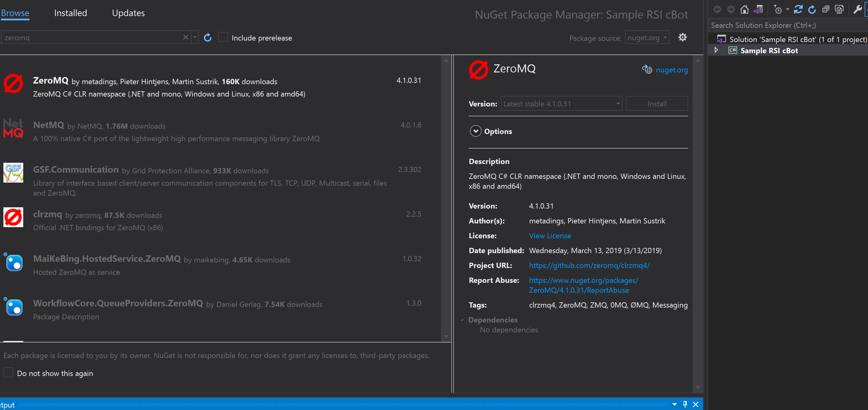The height and width of the screenshot is (410, 868).
Task: Select the GSF.Communication package row
Action: click(221, 178)
